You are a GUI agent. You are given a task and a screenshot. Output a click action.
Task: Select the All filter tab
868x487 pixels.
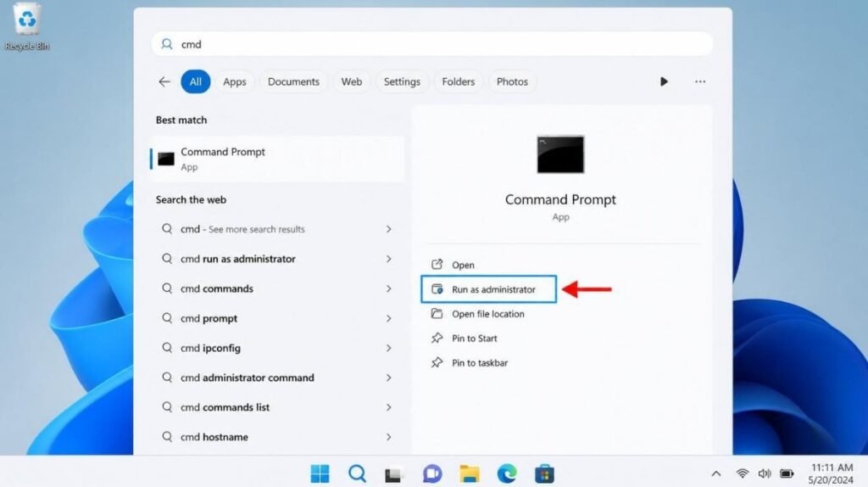click(x=196, y=82)
